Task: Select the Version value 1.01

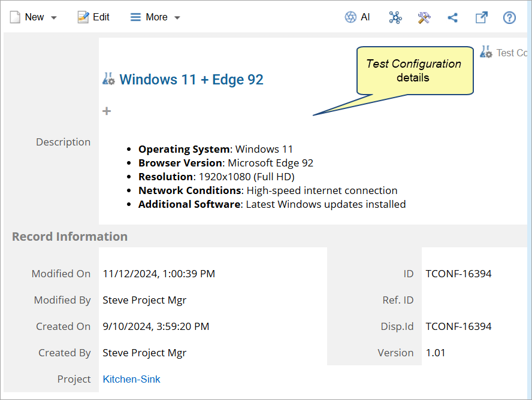Action: [x=436, y=353]
